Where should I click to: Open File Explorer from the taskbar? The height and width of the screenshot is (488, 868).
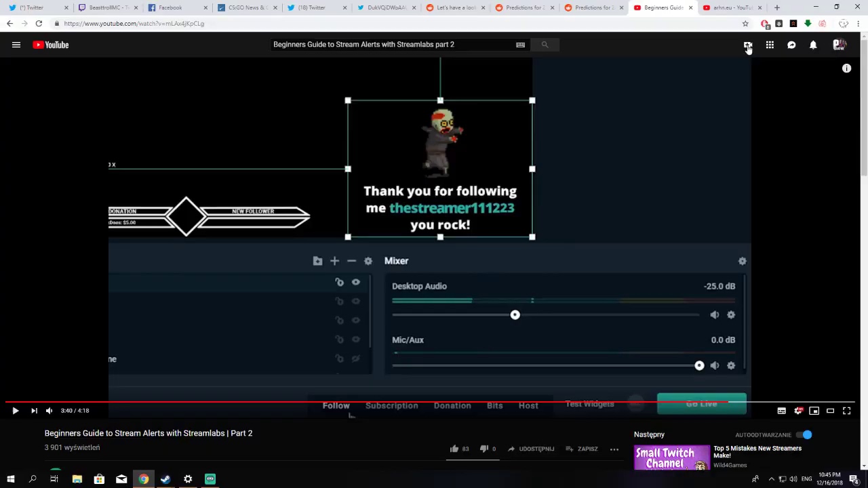click(77, 479)
